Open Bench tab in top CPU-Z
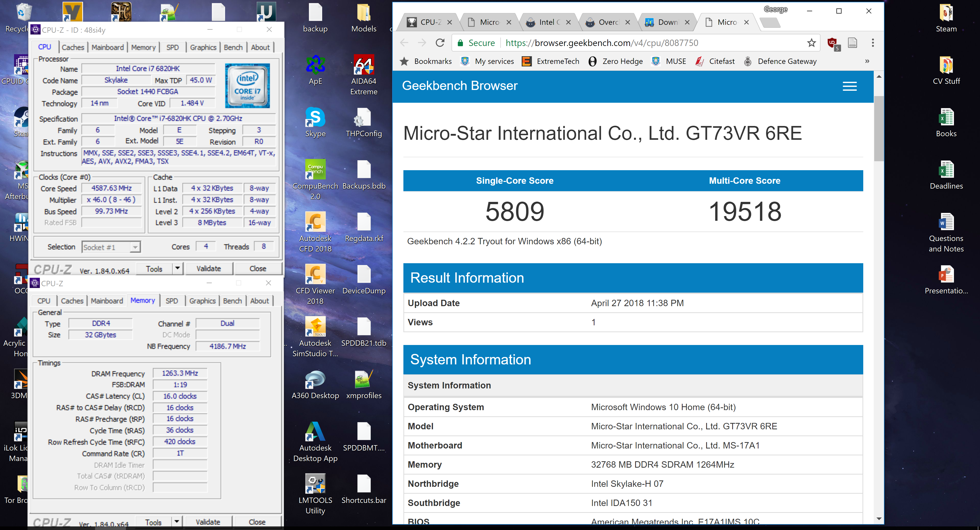 click(x=233, y=47)
